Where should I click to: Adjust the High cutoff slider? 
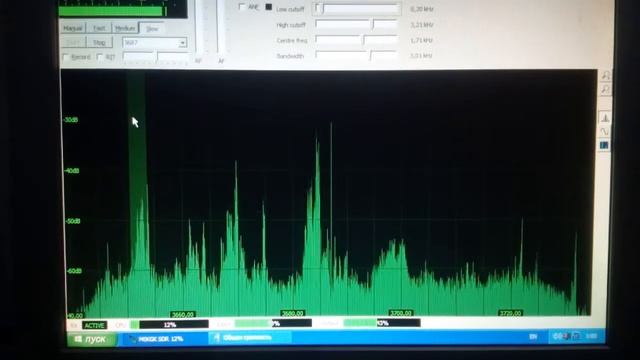coord(357,24)
